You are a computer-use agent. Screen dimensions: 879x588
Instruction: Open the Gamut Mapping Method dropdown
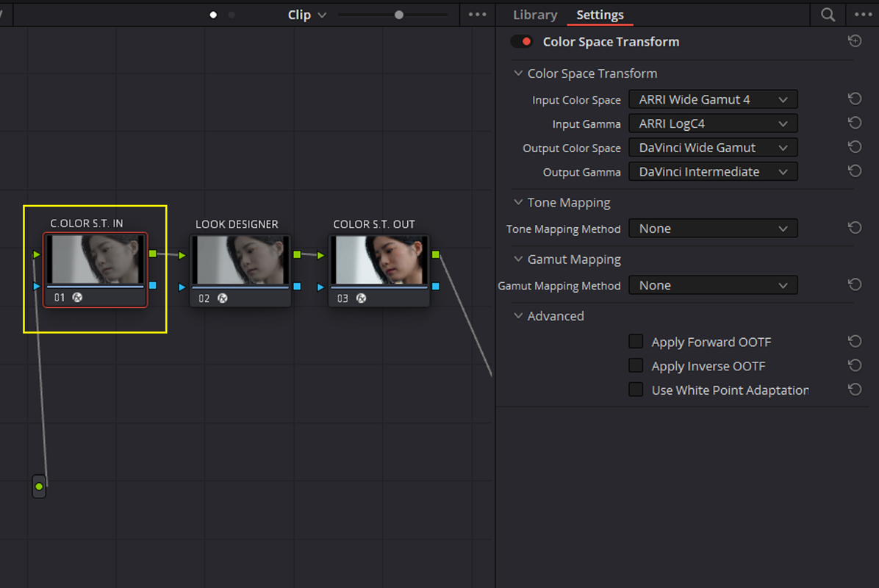click(x=712, y=285)
